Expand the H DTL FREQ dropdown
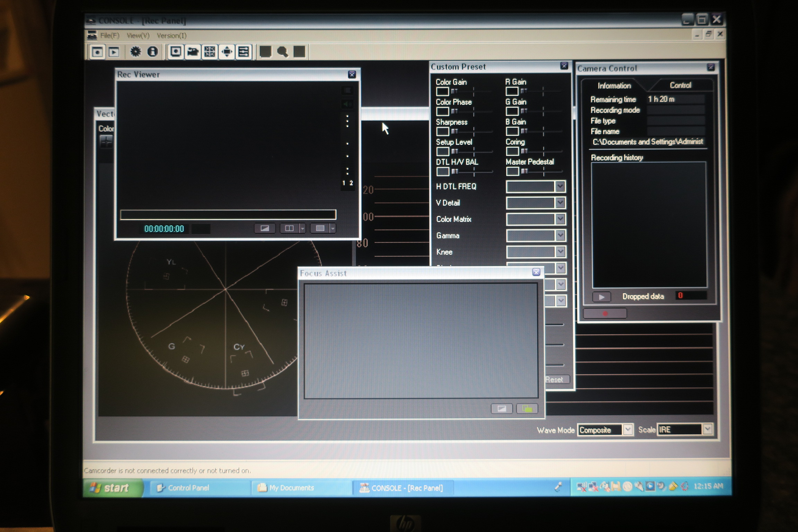Screen dimensions: 798x532 point(560,187)
